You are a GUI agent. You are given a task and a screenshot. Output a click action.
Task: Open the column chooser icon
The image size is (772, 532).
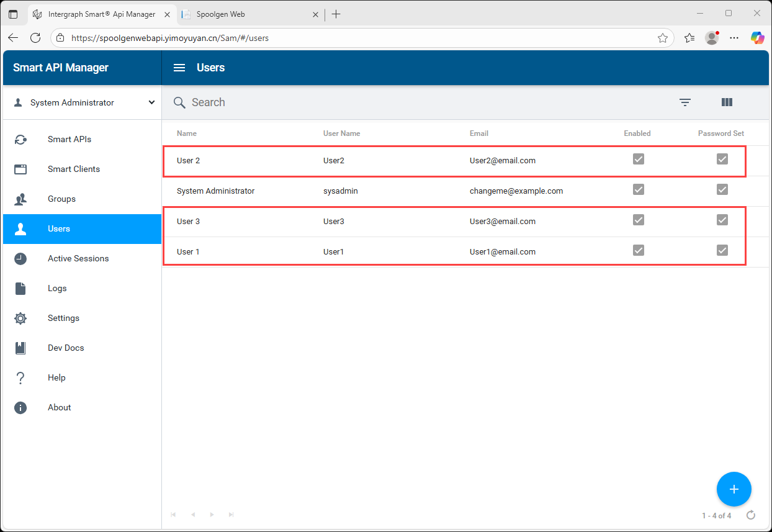(x=727, y=102)
